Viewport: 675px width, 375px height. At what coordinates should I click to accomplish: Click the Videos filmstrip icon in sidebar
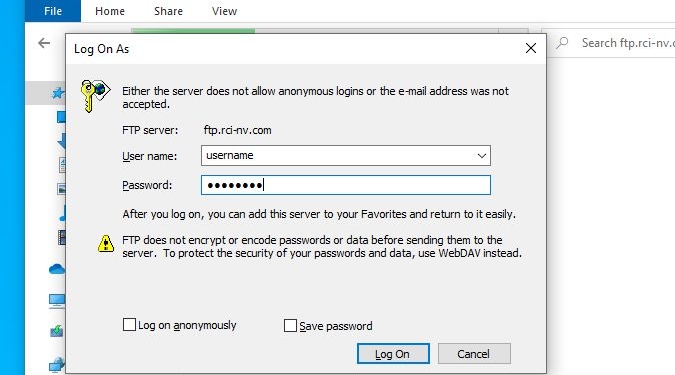[x=62, y=238]
